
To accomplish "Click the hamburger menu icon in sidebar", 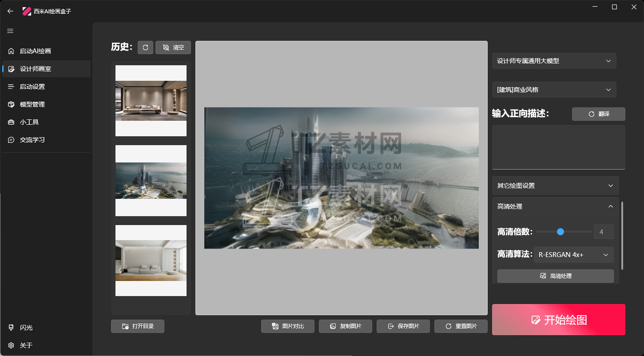I will coord(10,31).
